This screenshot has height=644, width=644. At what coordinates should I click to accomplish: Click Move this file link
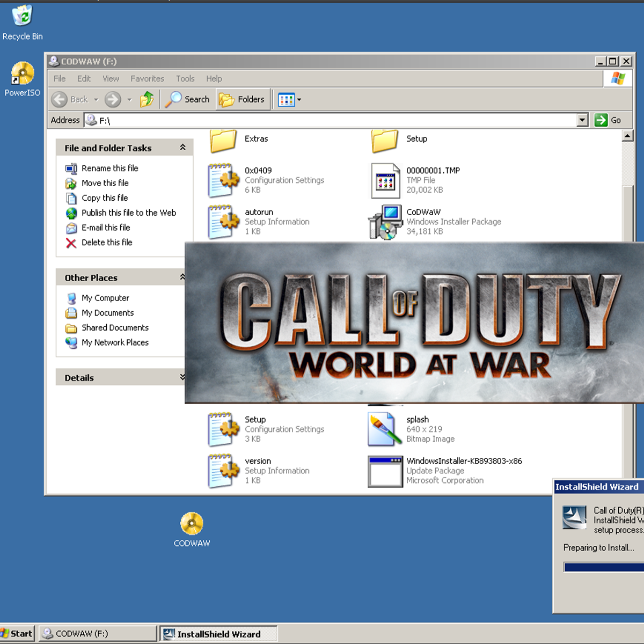(x=105, y=183)
